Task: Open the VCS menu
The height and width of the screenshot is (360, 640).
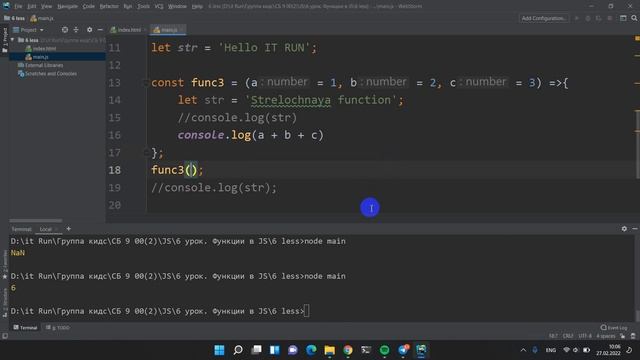Action: pos(159,6)
